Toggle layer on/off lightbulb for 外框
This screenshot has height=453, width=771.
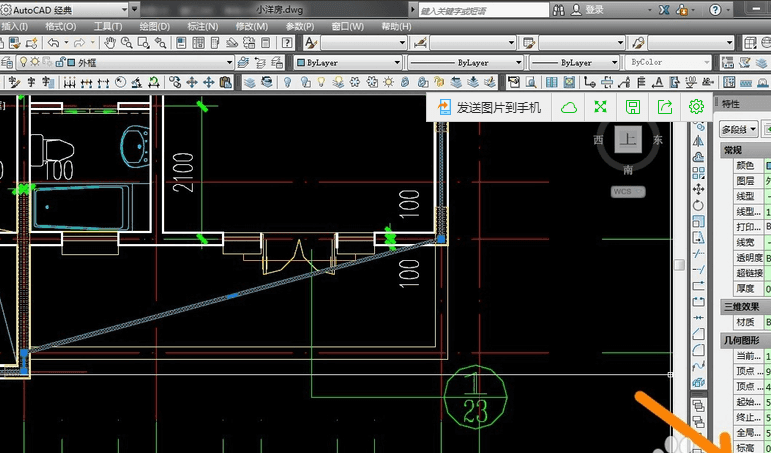tap(23, 62)
